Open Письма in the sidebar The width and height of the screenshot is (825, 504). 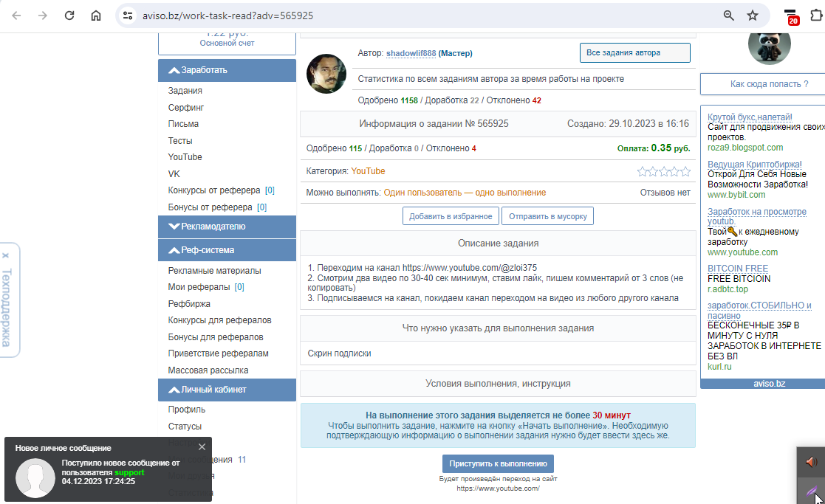point(183,124)
